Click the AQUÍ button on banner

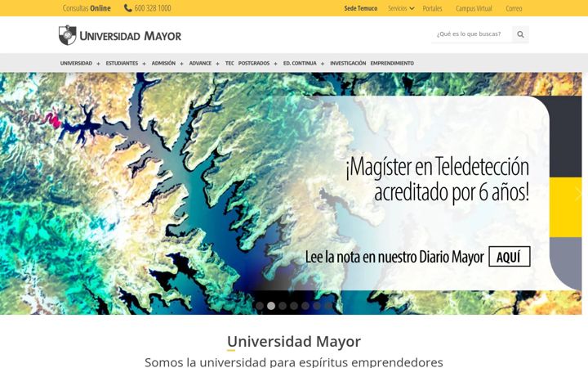(x=510, y=257)
